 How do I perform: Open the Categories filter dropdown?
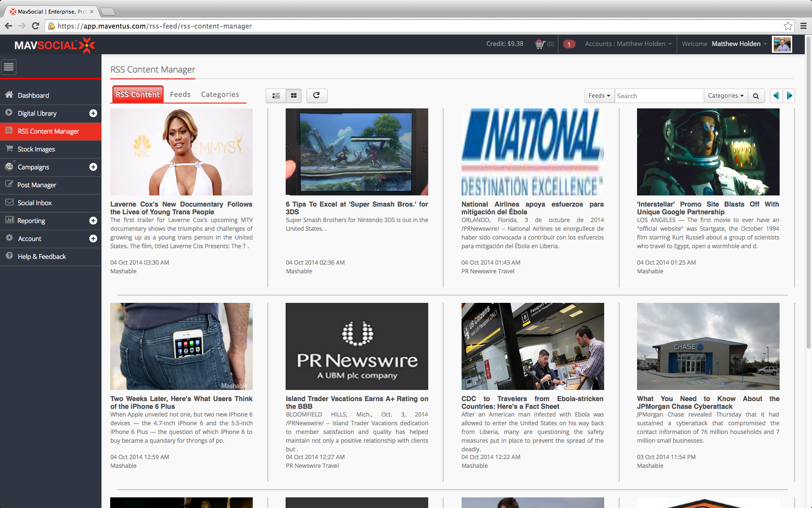pyautogui.click(x=725, y=96)
